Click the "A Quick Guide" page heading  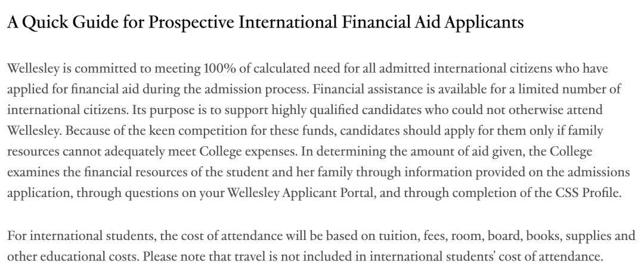point(265,23)
